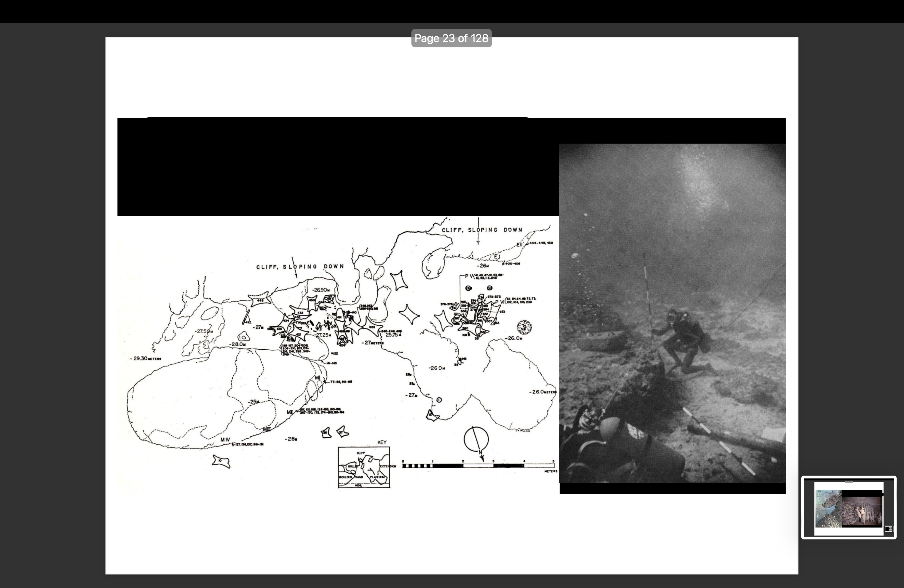Click the KEY inset map box
The image size is (904, 588).
tap(364, 467)
